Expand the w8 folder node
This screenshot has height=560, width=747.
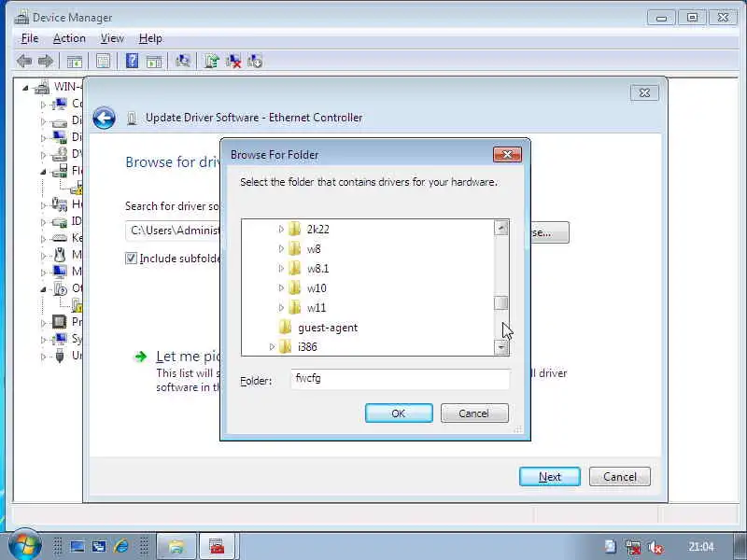281,248
